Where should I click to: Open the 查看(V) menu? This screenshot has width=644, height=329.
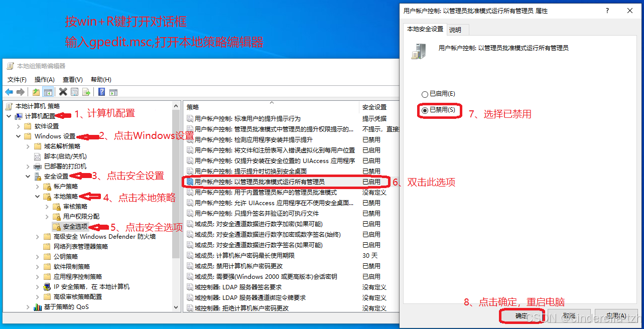(72, 80)
